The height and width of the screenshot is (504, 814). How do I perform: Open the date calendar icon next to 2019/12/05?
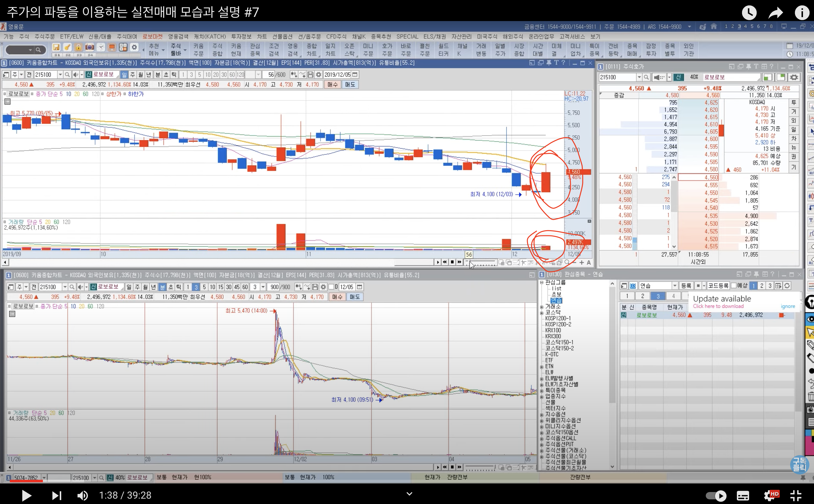(355, 75)
